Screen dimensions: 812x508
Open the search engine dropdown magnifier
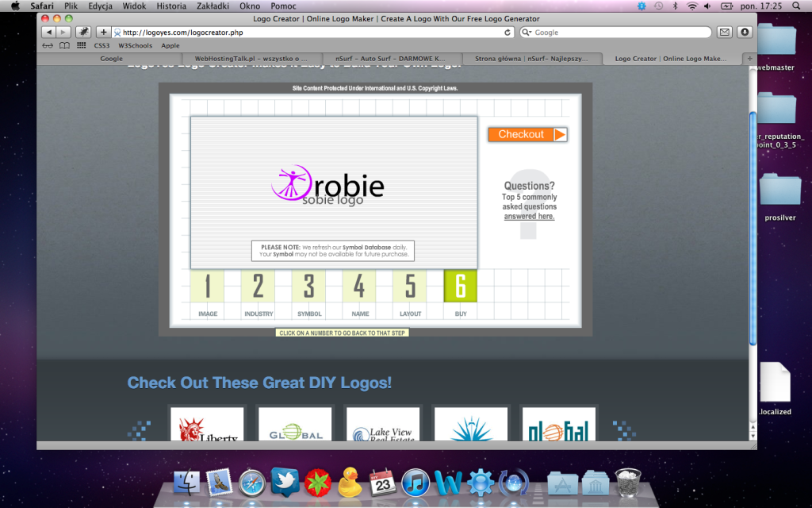(527, 32)
